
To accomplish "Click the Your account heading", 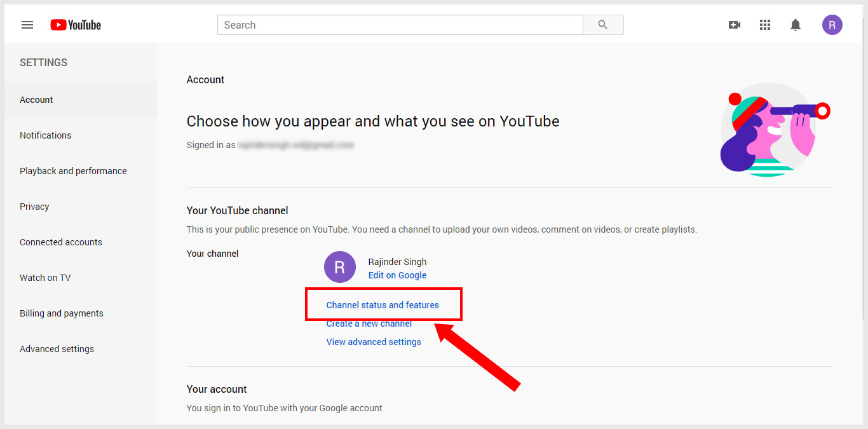I will click(x=217, y=389).
